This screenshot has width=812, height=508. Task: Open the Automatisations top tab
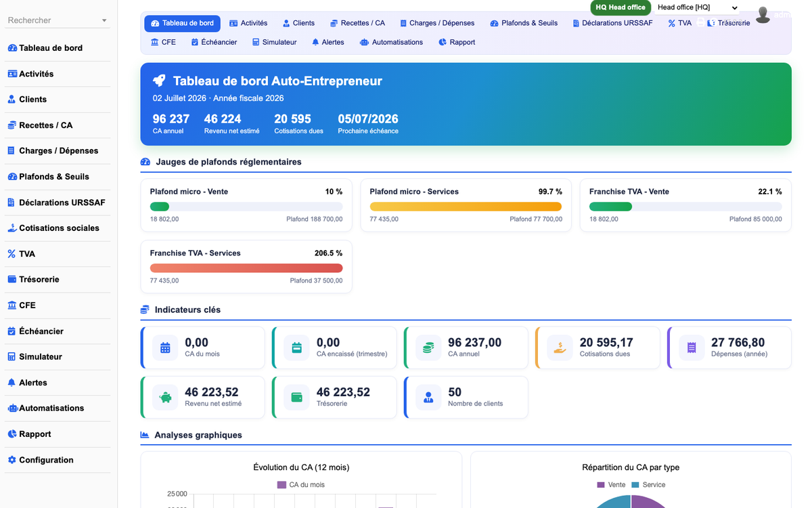pos(391,42)
